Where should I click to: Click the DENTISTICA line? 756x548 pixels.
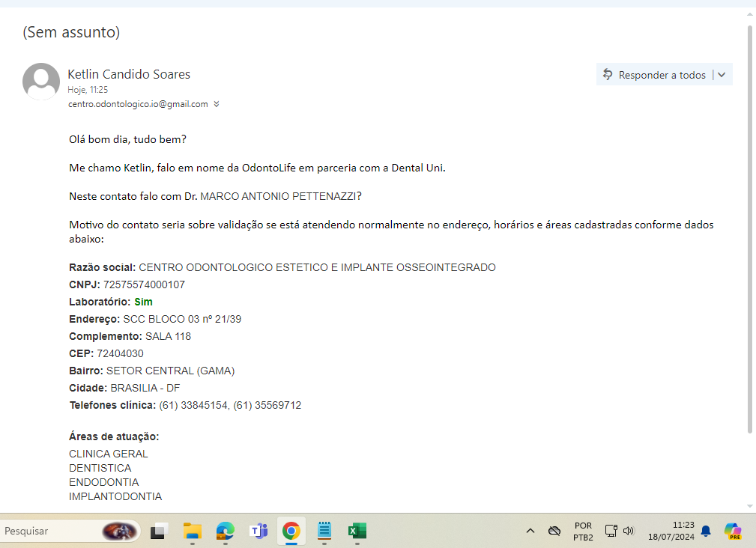(100, 468)
